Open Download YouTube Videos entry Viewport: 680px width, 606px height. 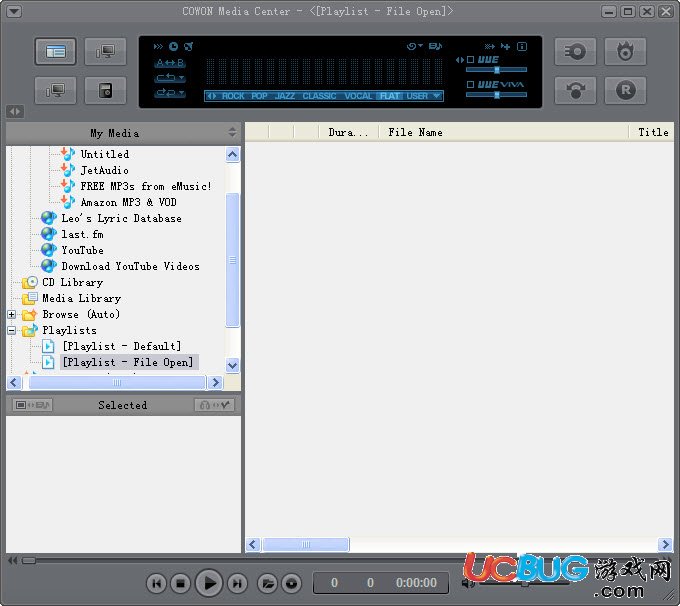pos(131,266)
